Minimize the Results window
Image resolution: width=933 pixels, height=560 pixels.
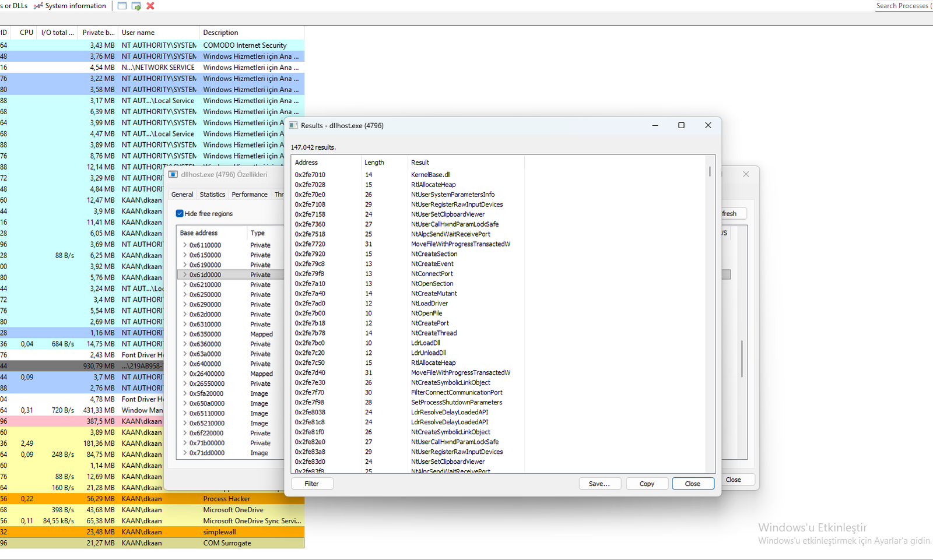(x=655, y=125)
